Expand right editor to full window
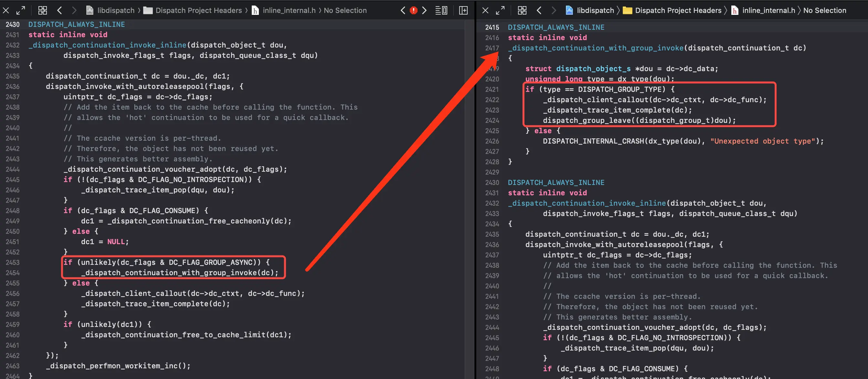868x379 pixels. click(500, 10)
